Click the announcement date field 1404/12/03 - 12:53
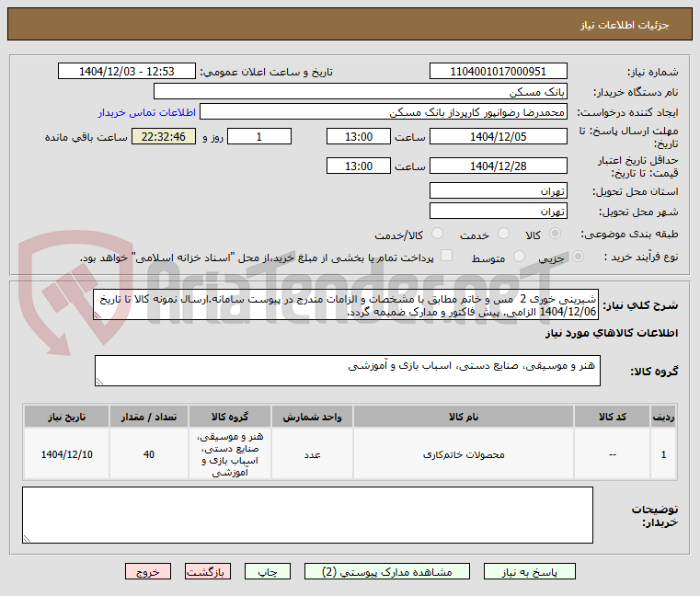This screenshot has width=700, height=596. click(127, 71)
